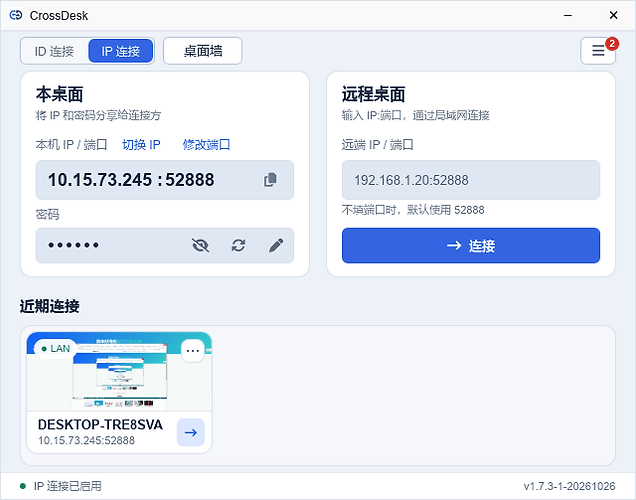This screenshot has height=500, width=636.
Task: Open the hamburger menu with notification badge
Action: (x=598, y=51)
